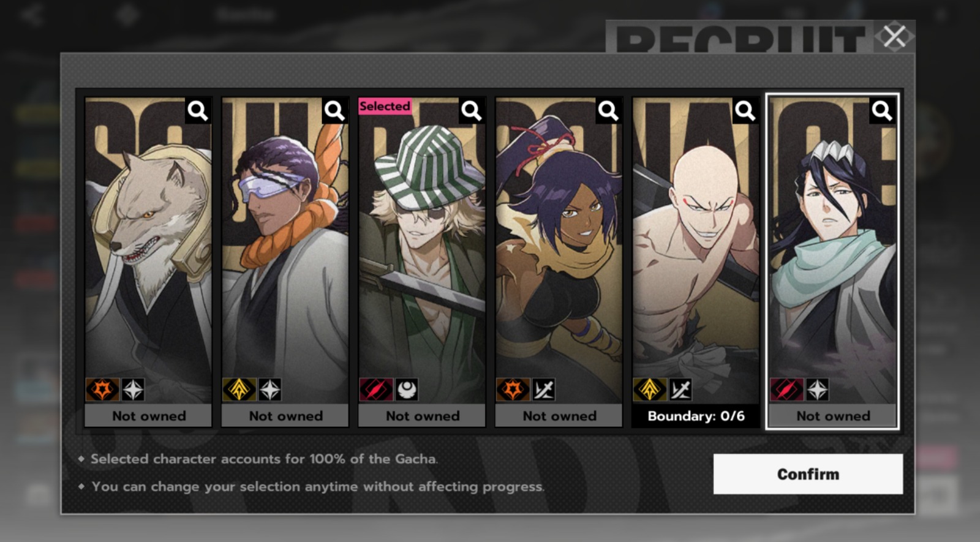Open magnifier on the wolf captain card
The width and height of the screenshot is (980, 542).
tap(197, 111)
